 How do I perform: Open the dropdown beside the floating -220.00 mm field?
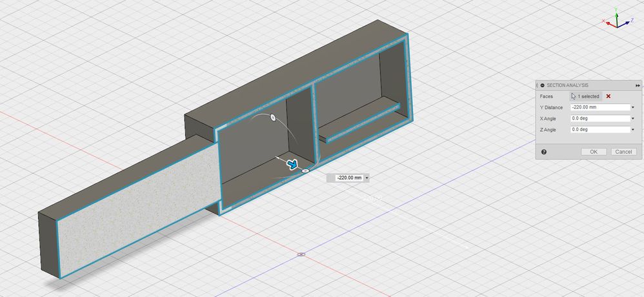tap(367, 178)
